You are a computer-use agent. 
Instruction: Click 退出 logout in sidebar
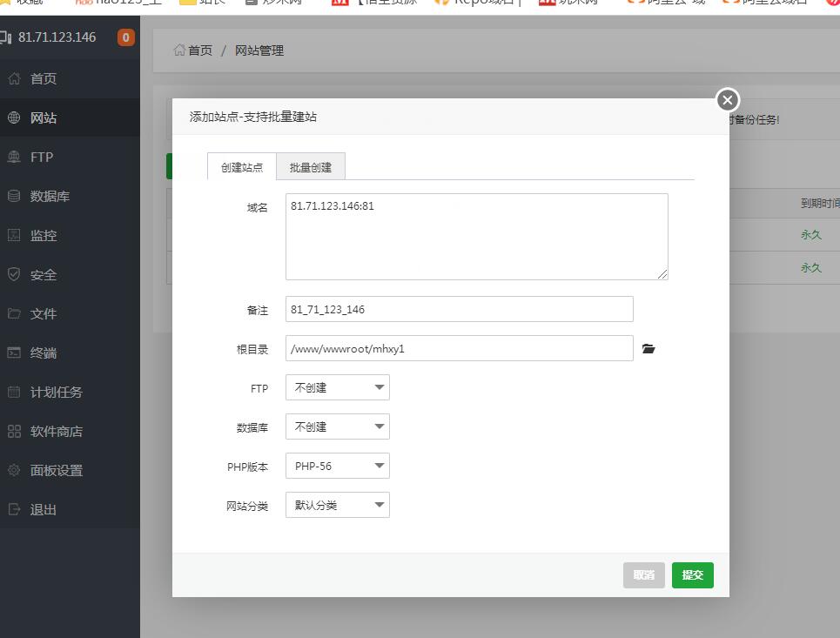click(x=44, y=510)
